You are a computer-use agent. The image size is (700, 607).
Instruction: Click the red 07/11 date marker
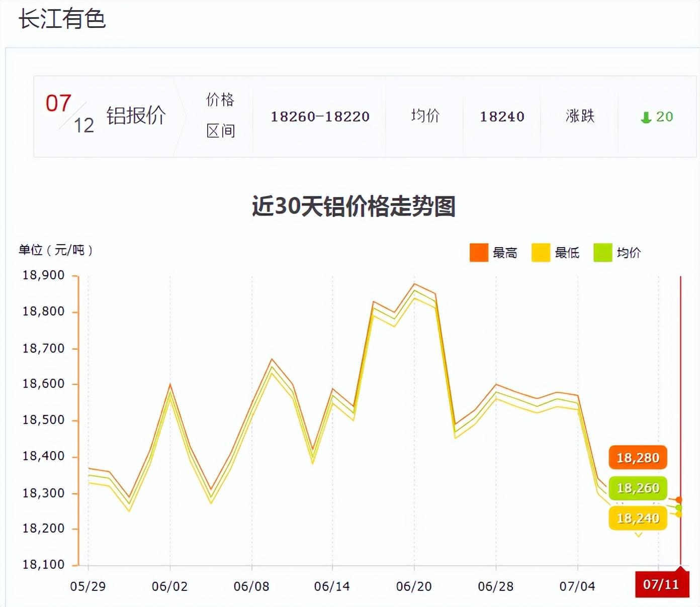(x=662, y=584)
